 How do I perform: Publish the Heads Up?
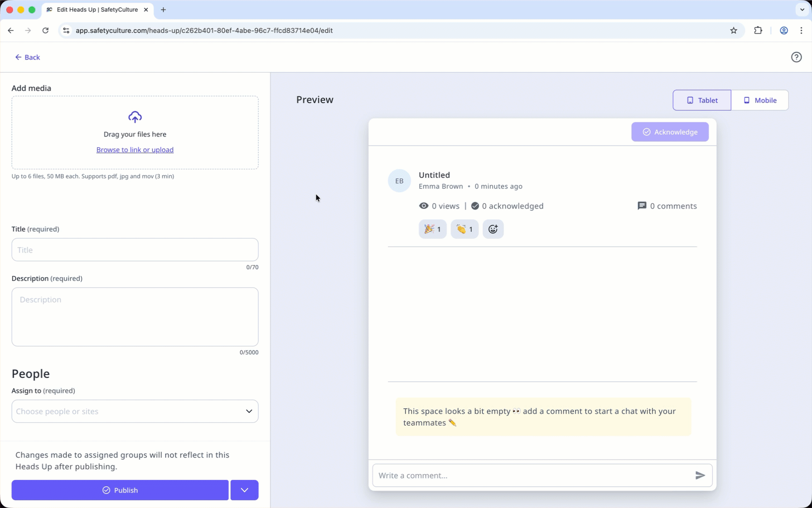pos(120,490)
